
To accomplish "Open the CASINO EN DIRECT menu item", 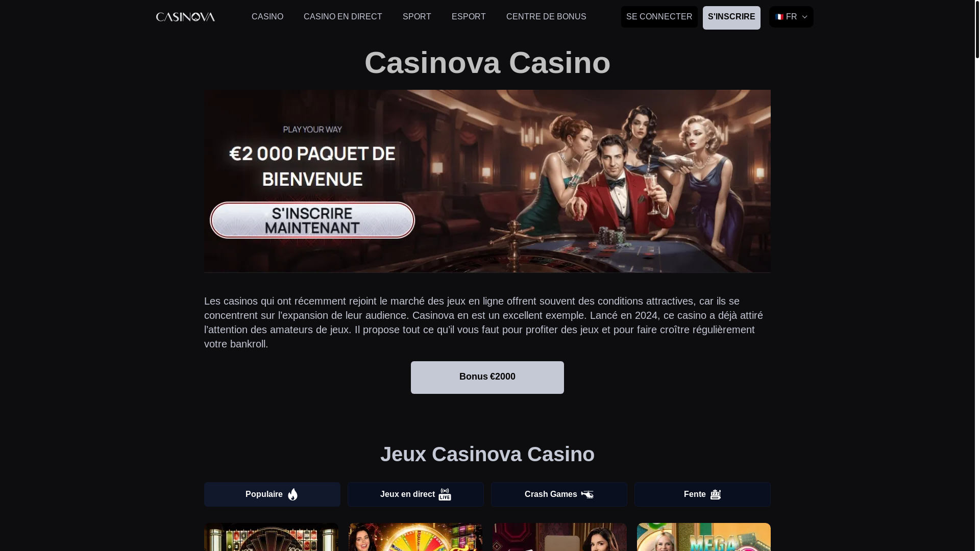I will coord(343,17).
